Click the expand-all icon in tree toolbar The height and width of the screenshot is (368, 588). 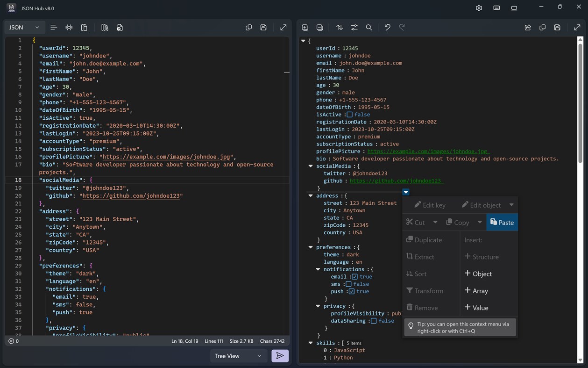tap(305, 28)
